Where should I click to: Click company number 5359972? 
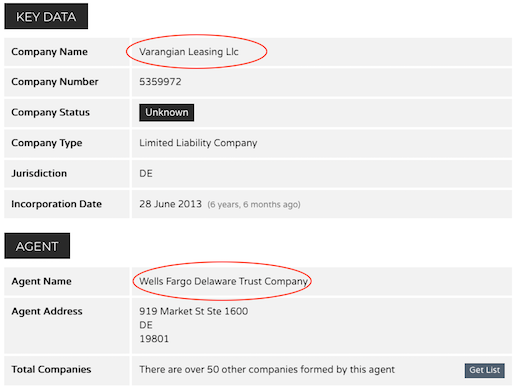pos(160,82)
